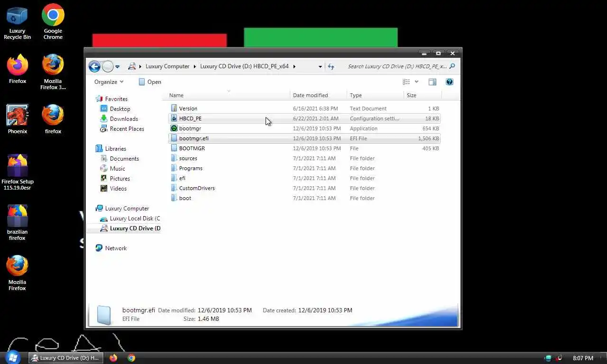Viewport: 607px width, 364px height.
Task: Select the boot folder icon
Action: point(174,198)
